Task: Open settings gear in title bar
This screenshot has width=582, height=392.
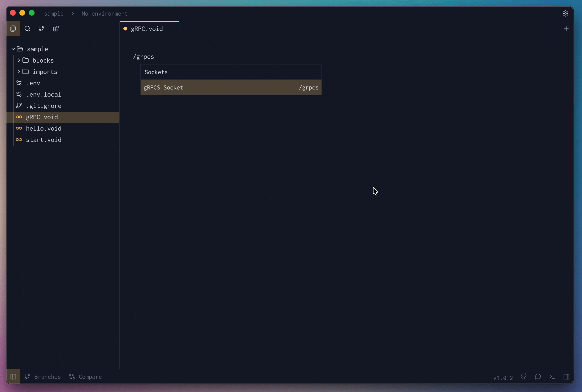Action: coord(565,13)
